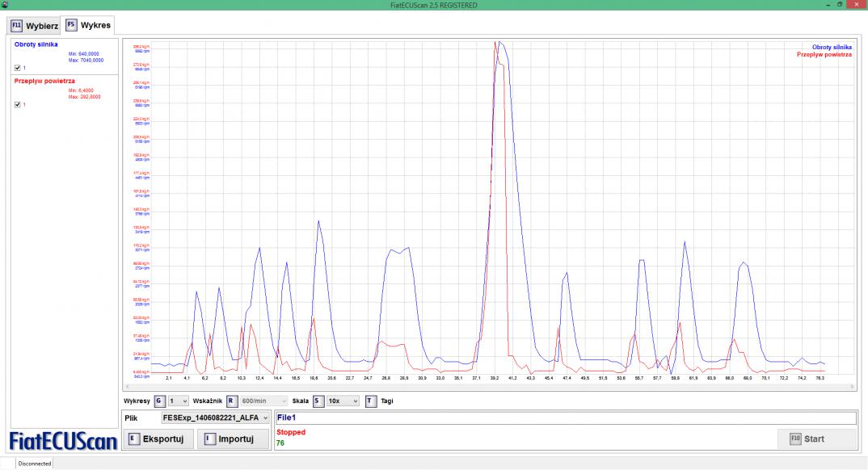Uncheck the Przepływ powietrza series checkbox
The image size is (868, 470).
pyautogui.click(x=18, y=104)
